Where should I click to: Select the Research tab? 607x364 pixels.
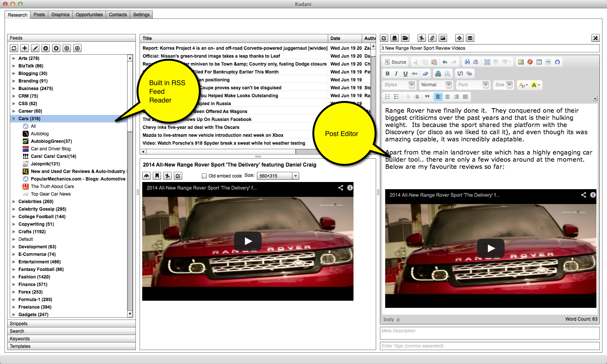18,15
